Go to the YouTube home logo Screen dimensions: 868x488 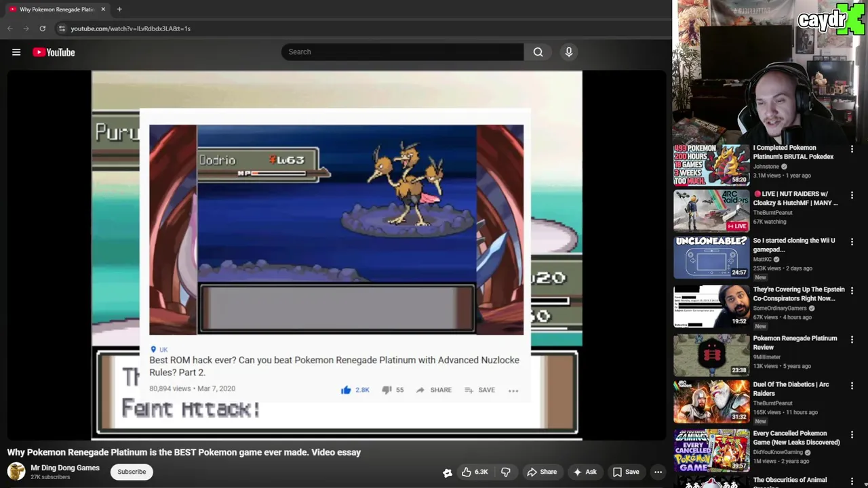pos(54,52)
